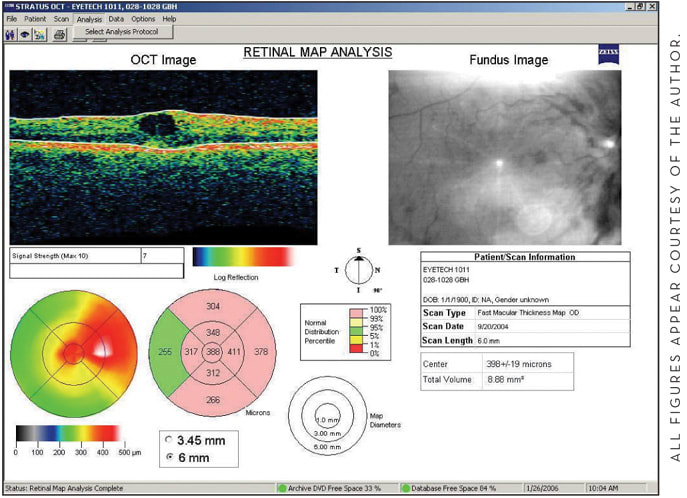Image resolution: width=687 pixels, height=498 pixels.
Task: Click the Patient/Scan Information table header
Action: pos(525,257)
